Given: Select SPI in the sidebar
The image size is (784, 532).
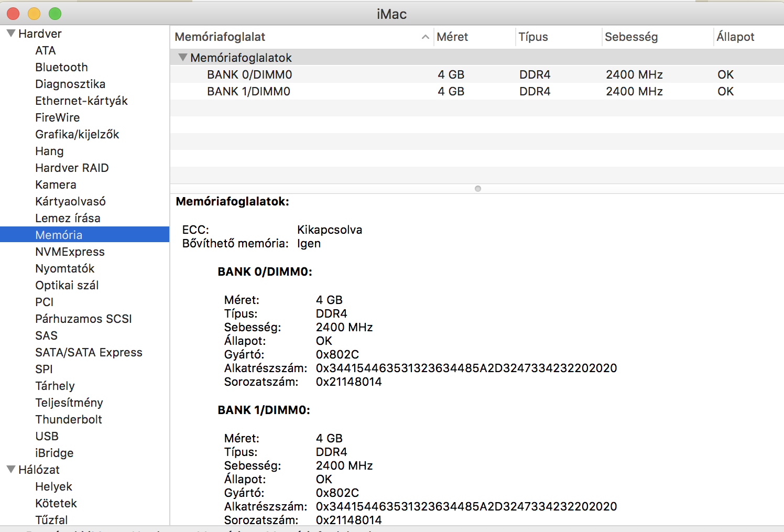Looking at the screenshot, I should 44,369.
